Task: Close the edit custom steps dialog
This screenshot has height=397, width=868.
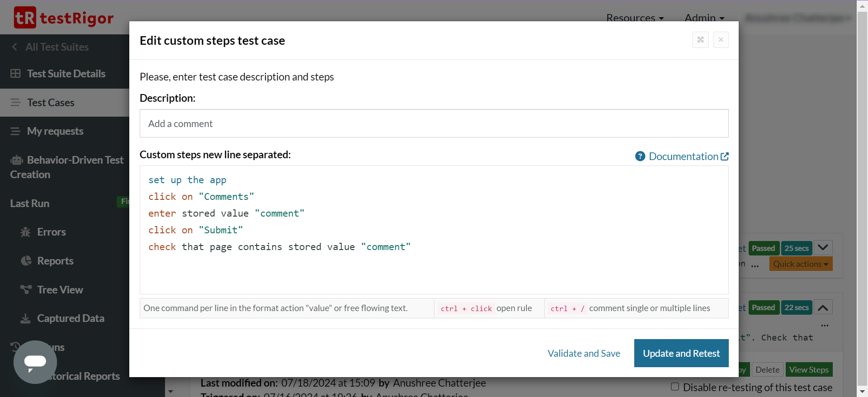Action: point(721,40)
